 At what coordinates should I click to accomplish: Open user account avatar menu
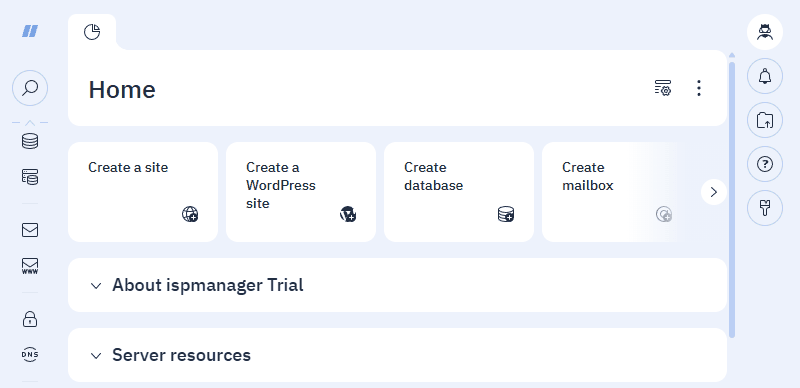(765, 32)
